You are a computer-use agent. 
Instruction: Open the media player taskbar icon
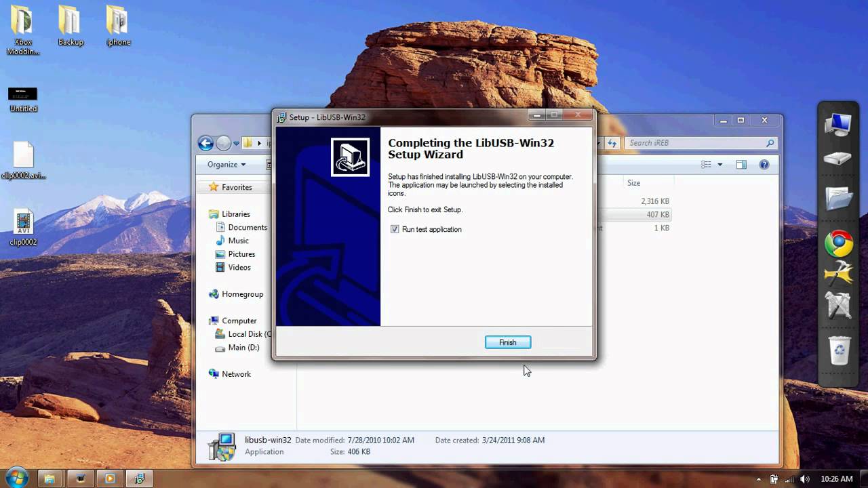110,479
